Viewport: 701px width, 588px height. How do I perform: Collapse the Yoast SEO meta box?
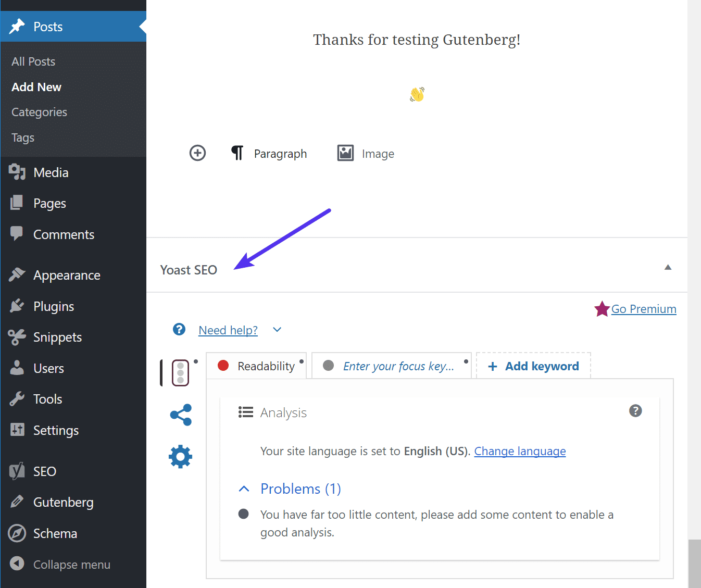[x=668, y=267]
